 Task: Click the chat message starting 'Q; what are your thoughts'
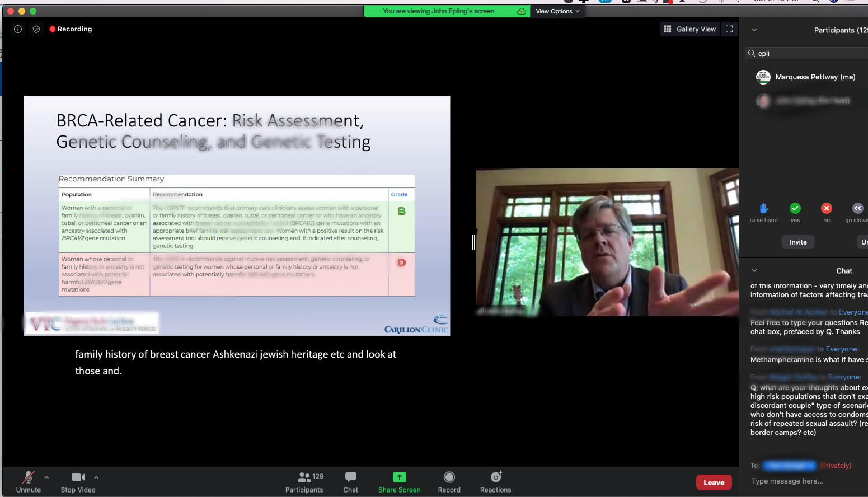coord(809,410)
